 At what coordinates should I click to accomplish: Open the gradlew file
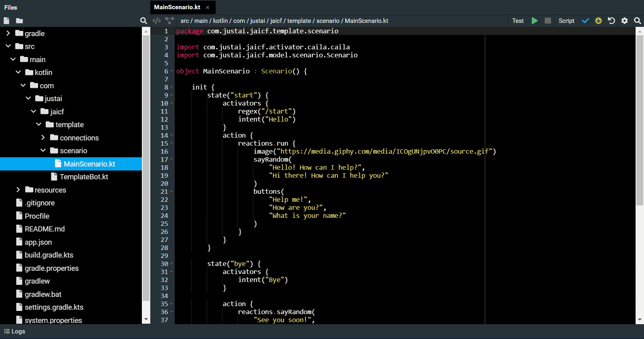point(37,281)
